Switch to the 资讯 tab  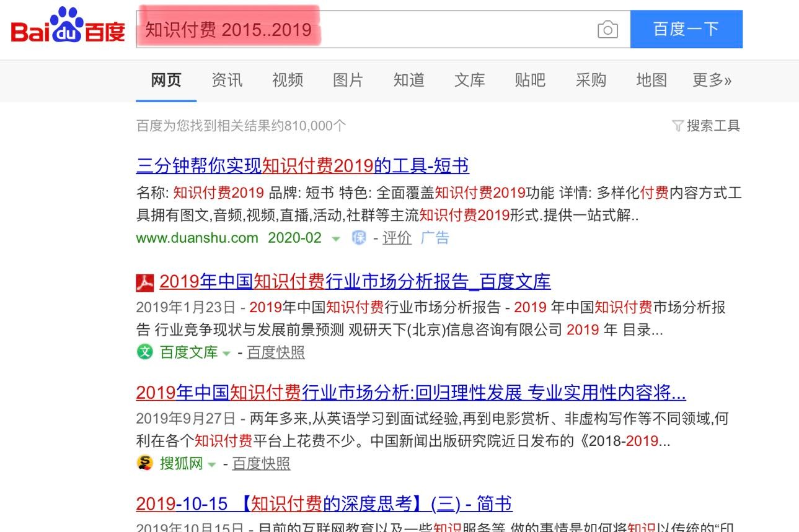click(226, 81)
